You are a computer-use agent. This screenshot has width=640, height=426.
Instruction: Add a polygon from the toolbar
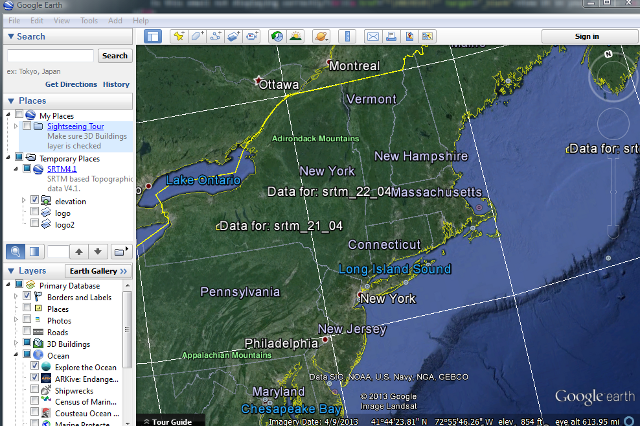coord(197,36)
